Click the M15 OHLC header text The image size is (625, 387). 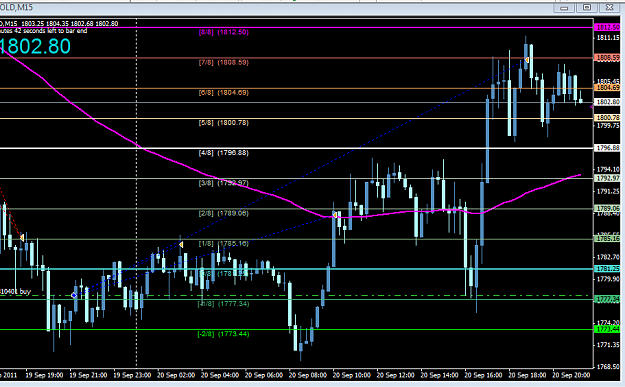[59, 24]
